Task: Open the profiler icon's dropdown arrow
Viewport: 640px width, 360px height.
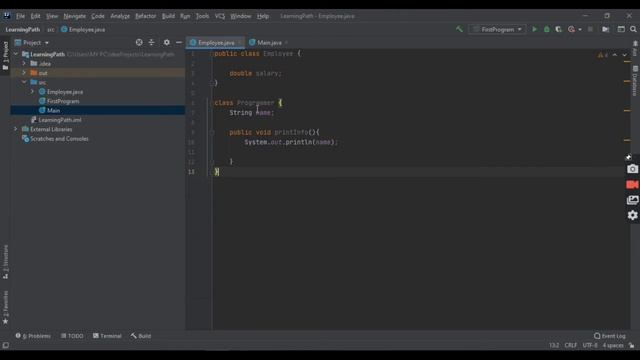Action: [x=580, y=30]
